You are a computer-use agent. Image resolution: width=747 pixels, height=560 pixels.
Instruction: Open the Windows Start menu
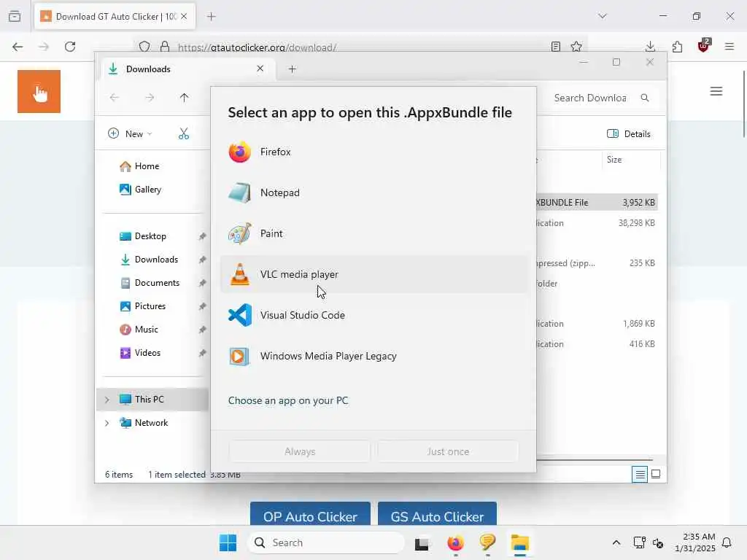tap(228, 542)
